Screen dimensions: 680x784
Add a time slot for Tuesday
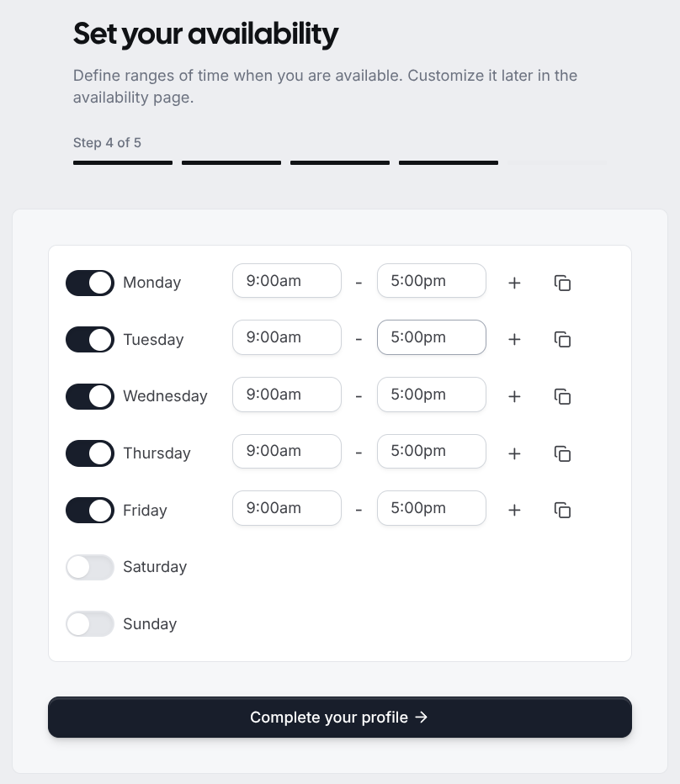click(514, 340)
